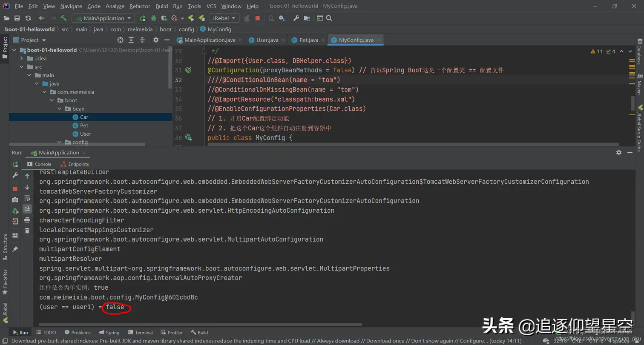This screenshot has width=644, height=345.
Task: Open Search Everywhere magnifier icon
Action: 329,18
